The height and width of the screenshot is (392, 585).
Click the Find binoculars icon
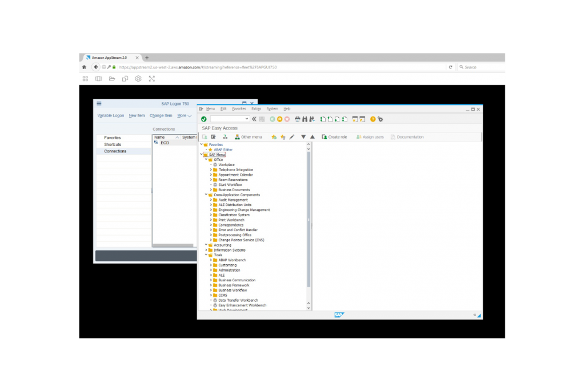(x=305, y=119)
